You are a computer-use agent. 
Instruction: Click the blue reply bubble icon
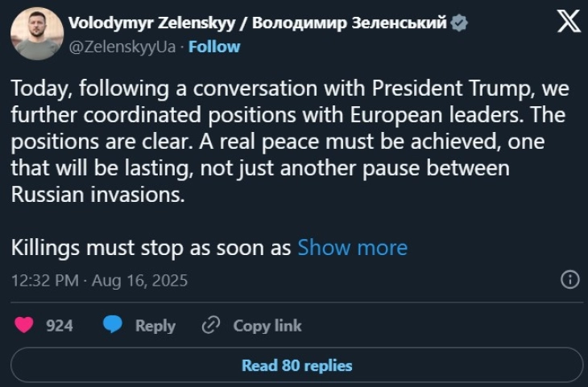click(x=114, y=325)
